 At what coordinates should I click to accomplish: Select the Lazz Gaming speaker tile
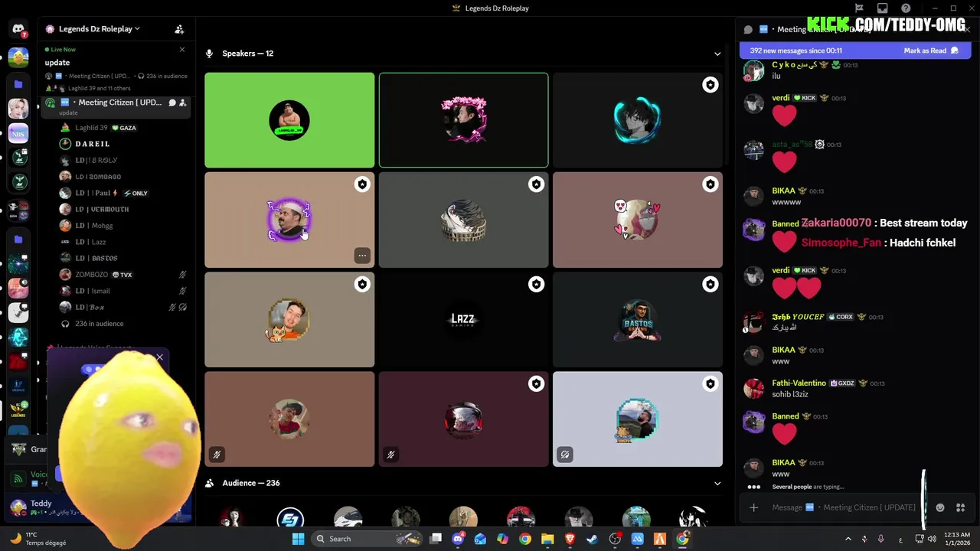click(x=463, y=319)
